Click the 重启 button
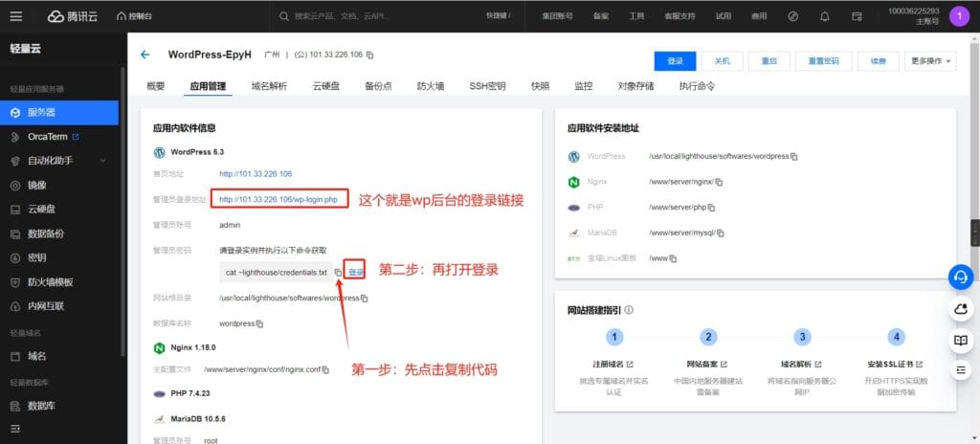 pyautogui.click(x=768, y=61)
